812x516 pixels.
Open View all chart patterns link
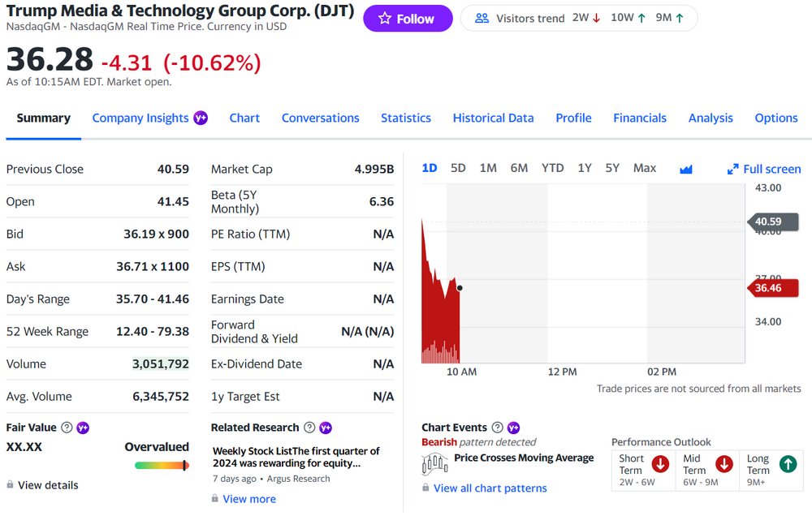click(490, 488)
